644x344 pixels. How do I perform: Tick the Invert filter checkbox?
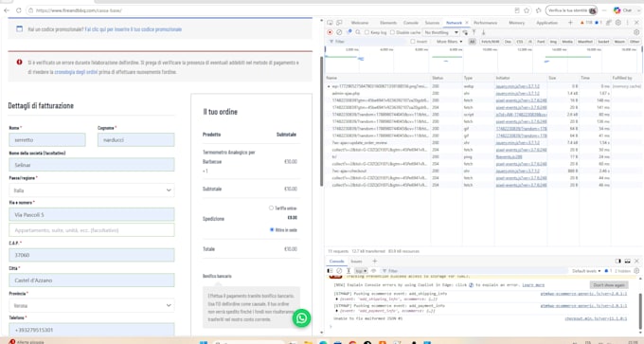pos(413,42)
